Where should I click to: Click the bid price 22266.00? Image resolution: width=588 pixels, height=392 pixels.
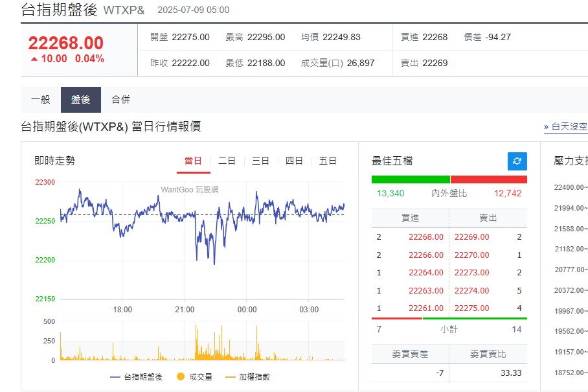click(426, 255)
